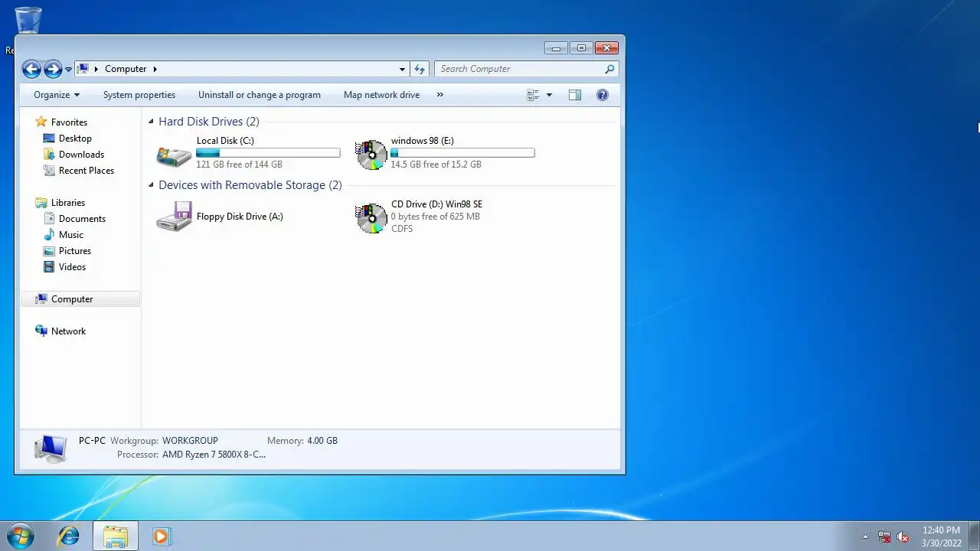Image resolution: width=980 pixels, height=551 pixels.
Task: Click the Show desktop button
Action: (974, 536)
